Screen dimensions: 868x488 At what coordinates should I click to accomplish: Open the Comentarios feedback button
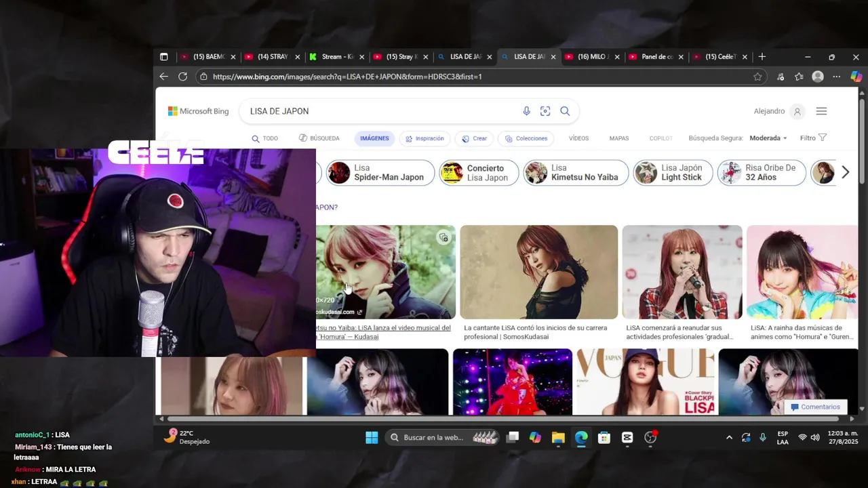tap(815, 407)
